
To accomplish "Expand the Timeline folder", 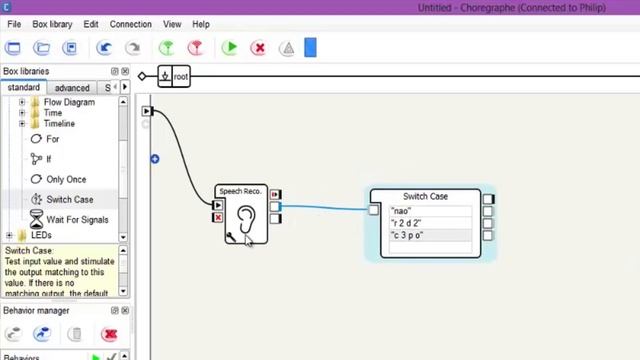I will click(22, 123).
